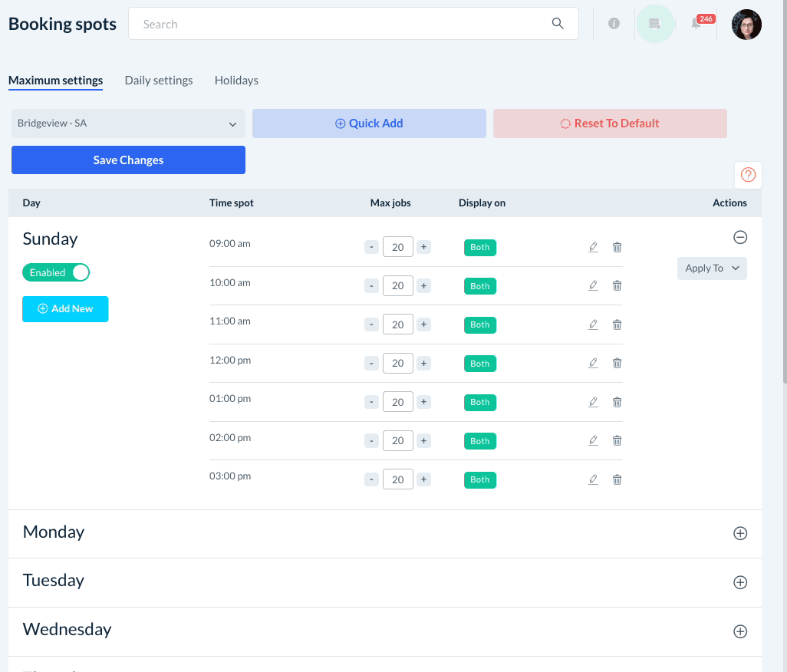
Task: Open the info icon in header
Action: tap(614, 24)
